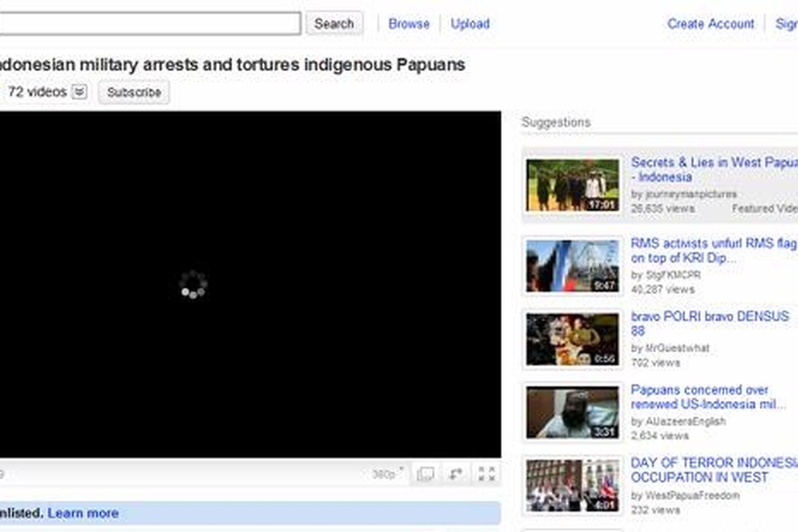Image resolution: width=798 pixels, height=532 pixels.
Task: Visit the AlJazeeraEnglish channel name
Action: coord(678,421)
